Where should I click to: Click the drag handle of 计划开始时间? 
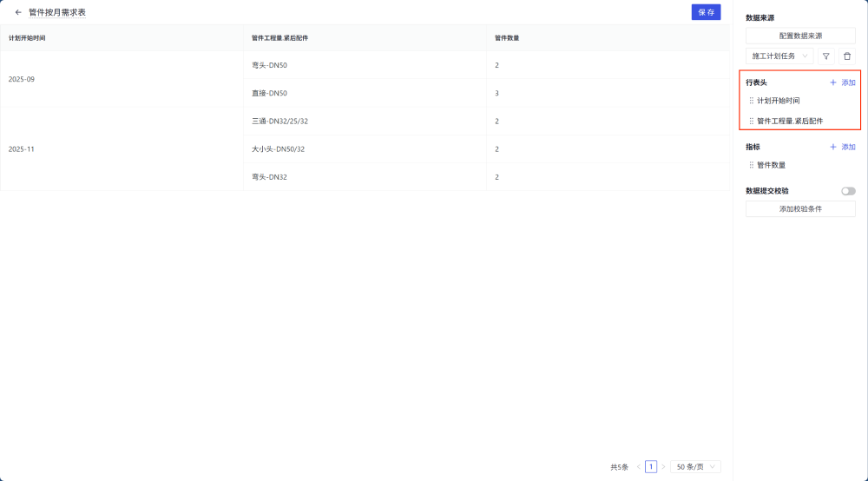tap(752, 101)
